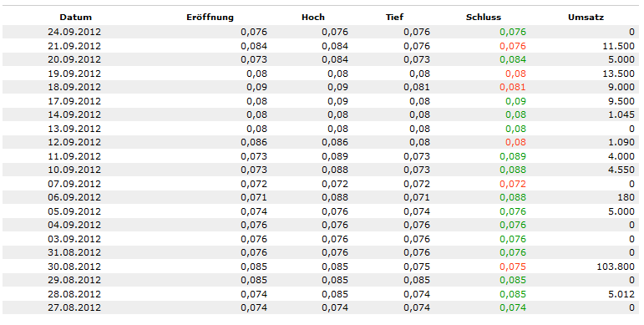644x325 pixels.
Task: Select green Schluss value 0,089
Action: coord(513,156)
